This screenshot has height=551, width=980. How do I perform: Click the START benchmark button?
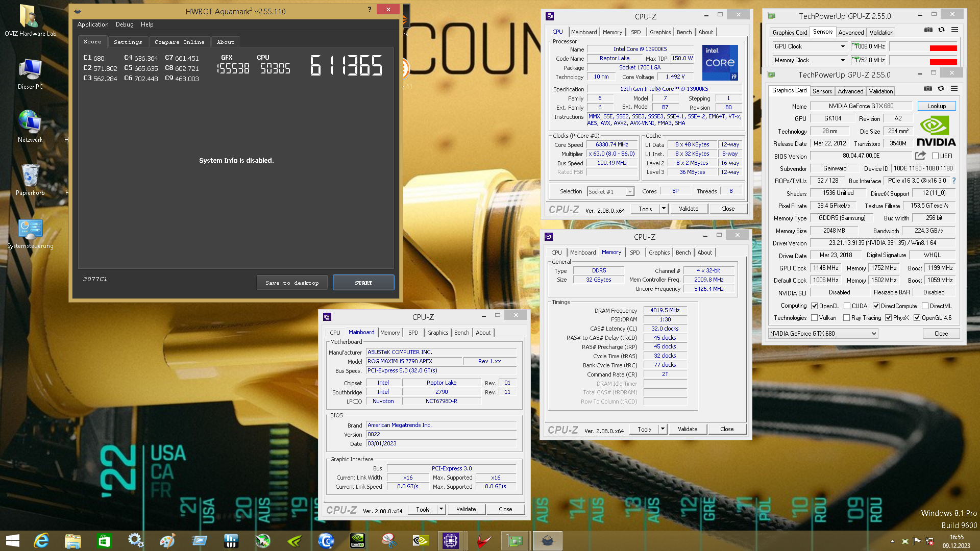363,283
